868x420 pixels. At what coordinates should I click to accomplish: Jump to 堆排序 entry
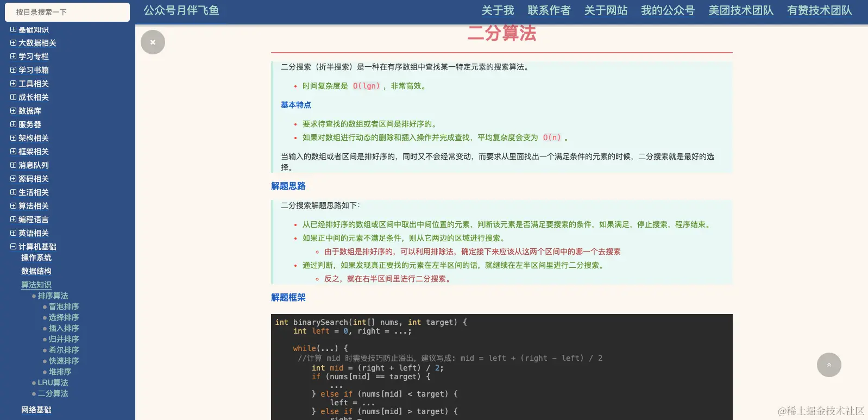60,372
